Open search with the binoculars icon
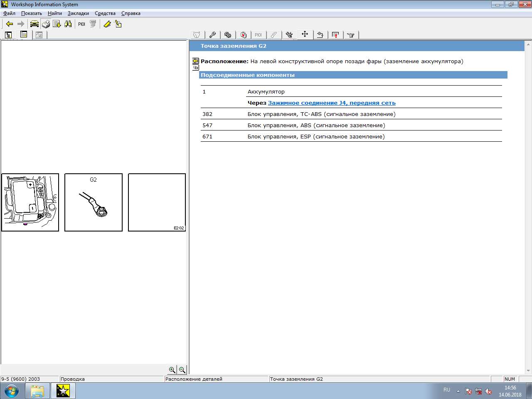The width and height of the screenshot is (532, 399). (68, 24)
